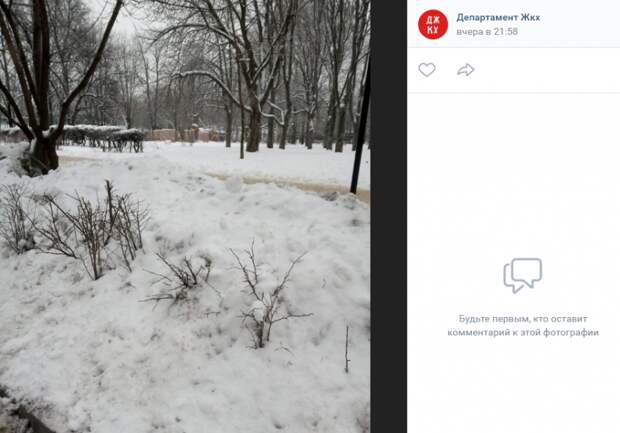Image resolution: width=620 pixels, height=433 pixels.
Task: Click the black pole in the photo
Action: click(361, 127)
